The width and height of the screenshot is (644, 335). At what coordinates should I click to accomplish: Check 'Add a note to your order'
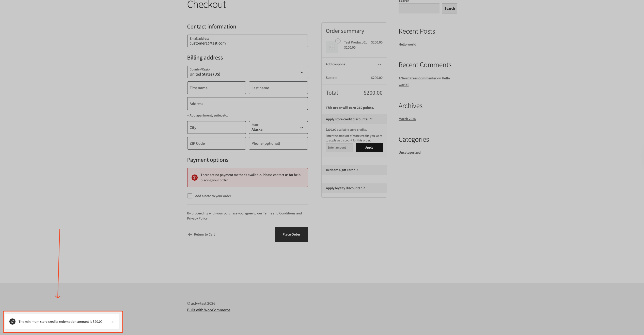click(x=190, y=196)
